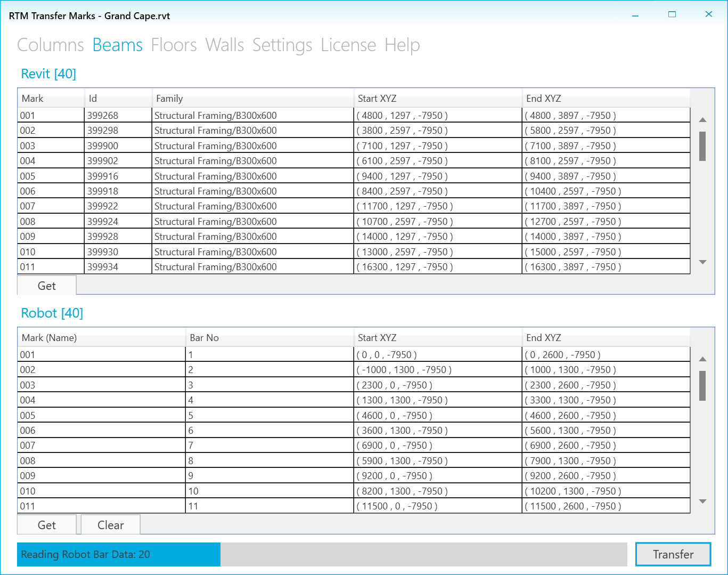Select Revit Id cell 399924

(118, 222)
